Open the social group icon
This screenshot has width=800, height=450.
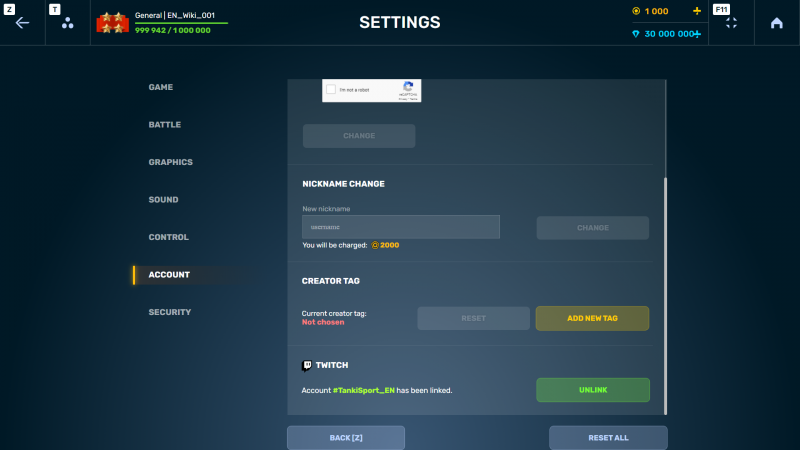[68, 23]
